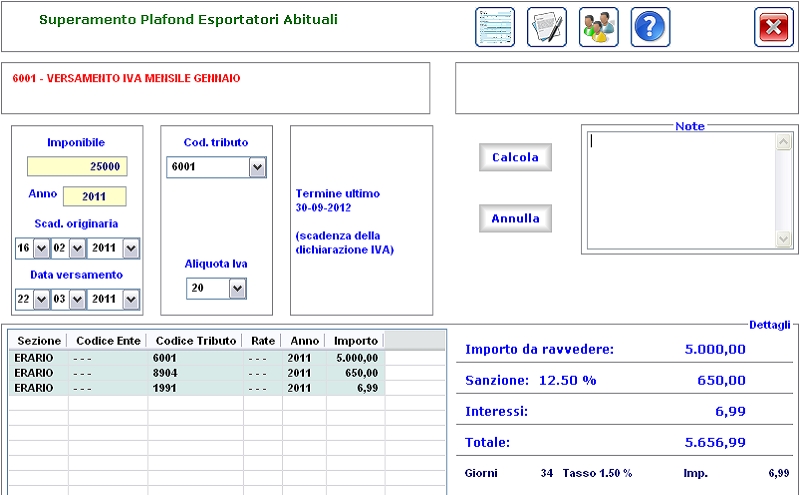Image resolution: width=800 pixels, height=495 pixels.
Task: Click the importo cell 650,00 in table
Action: [356, 373]
